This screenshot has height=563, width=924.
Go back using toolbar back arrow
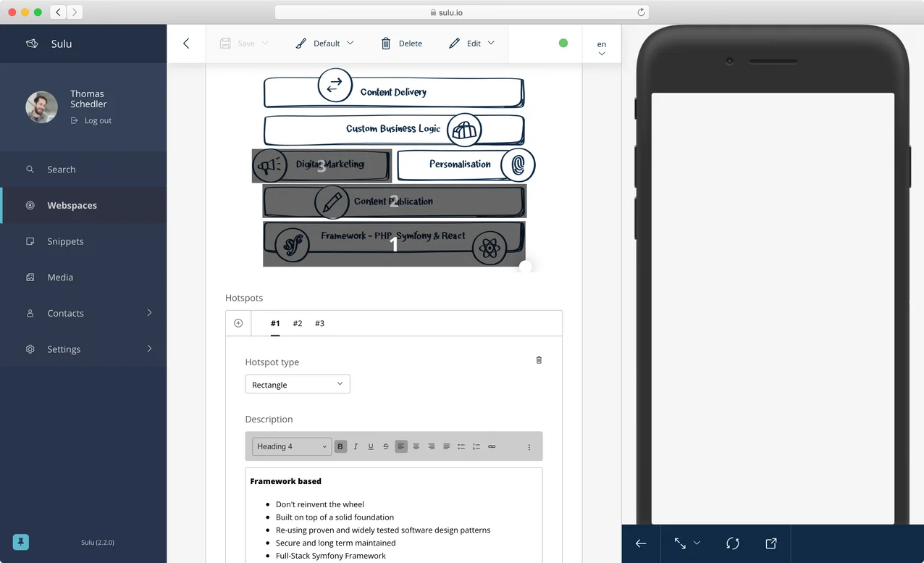[186, 43]
